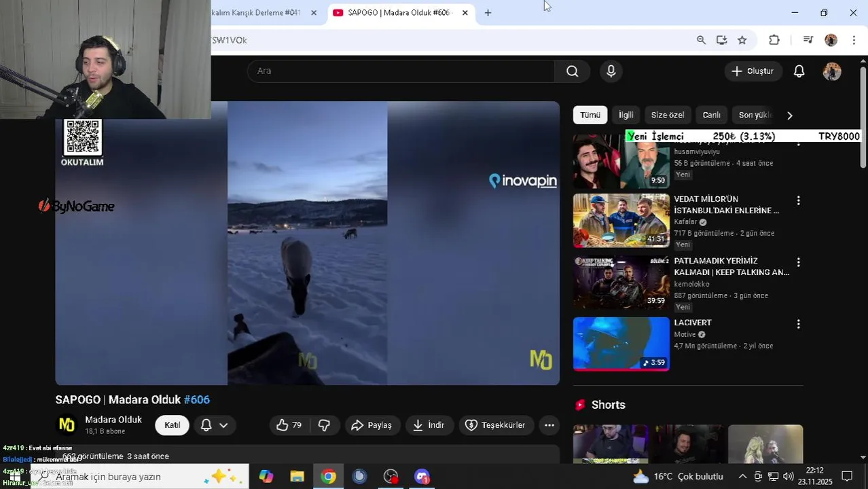This screenshot has height=489, width=868.
Task: Click the video player area
Action: [x=307, y=243]
